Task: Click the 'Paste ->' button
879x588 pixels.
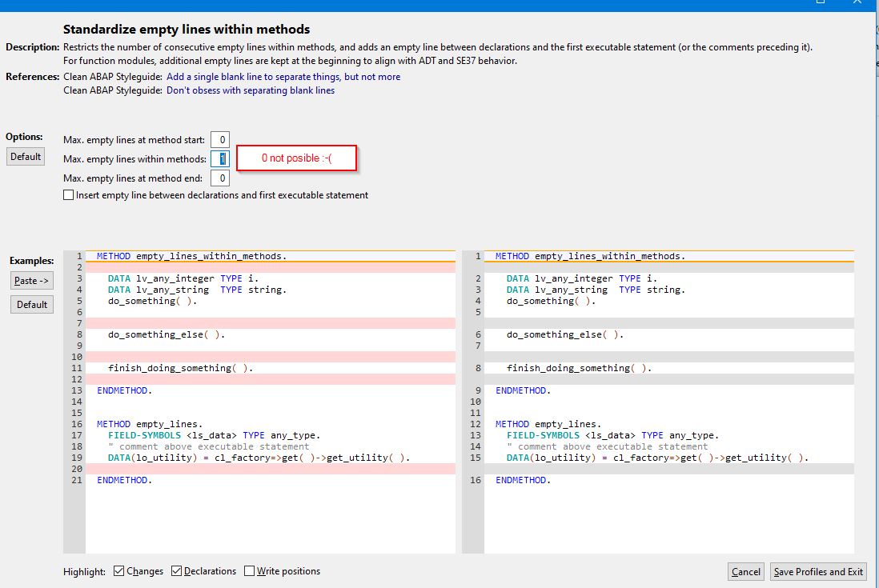Action: [x=31, y=280]
